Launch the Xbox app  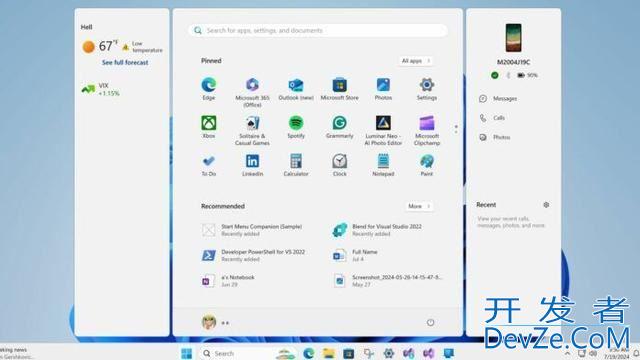(209, 127)
